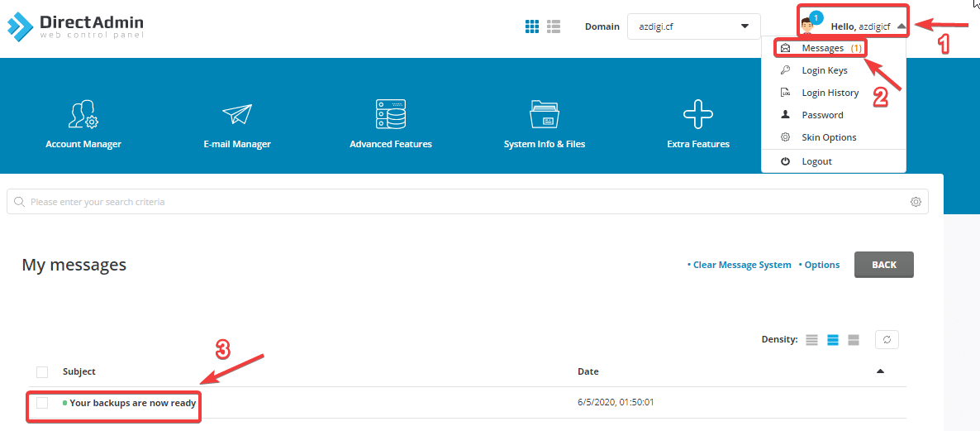This screenshot has width=980, height=431.
Task: Select Messages from user menu
Action: 822,48
